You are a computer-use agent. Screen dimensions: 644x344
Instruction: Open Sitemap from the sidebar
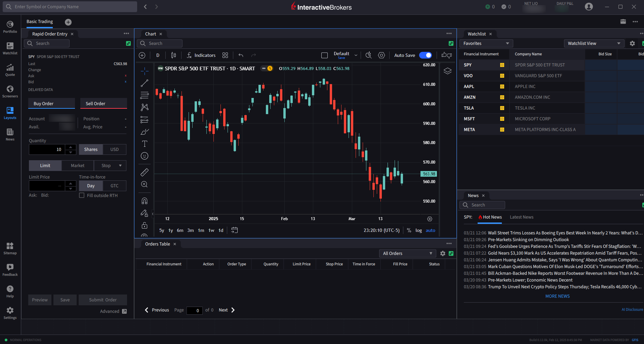pyautogui.click(x=10, y=248)
